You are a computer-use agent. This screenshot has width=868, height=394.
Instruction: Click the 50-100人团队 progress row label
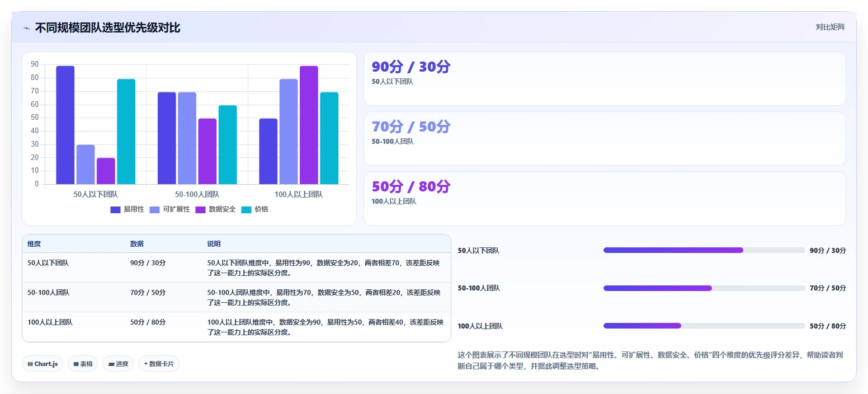pos(479,288)
